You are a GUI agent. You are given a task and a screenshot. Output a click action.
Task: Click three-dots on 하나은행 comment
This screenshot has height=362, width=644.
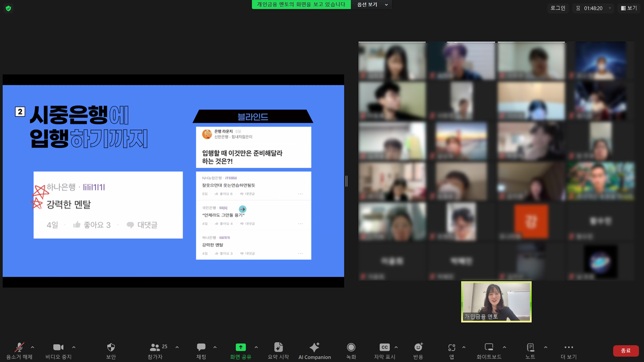click(300, 253)
